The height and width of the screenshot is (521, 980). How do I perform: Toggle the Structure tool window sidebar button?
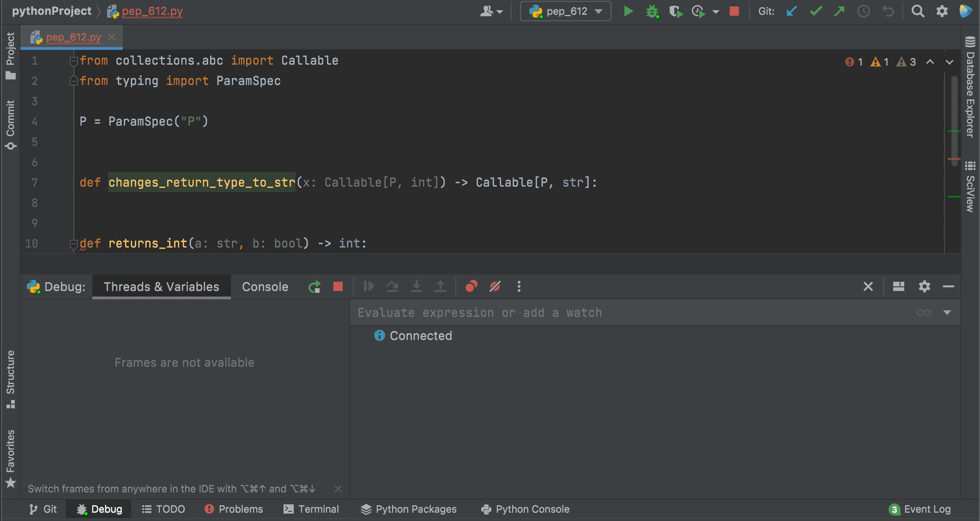(x=10, y=379)
